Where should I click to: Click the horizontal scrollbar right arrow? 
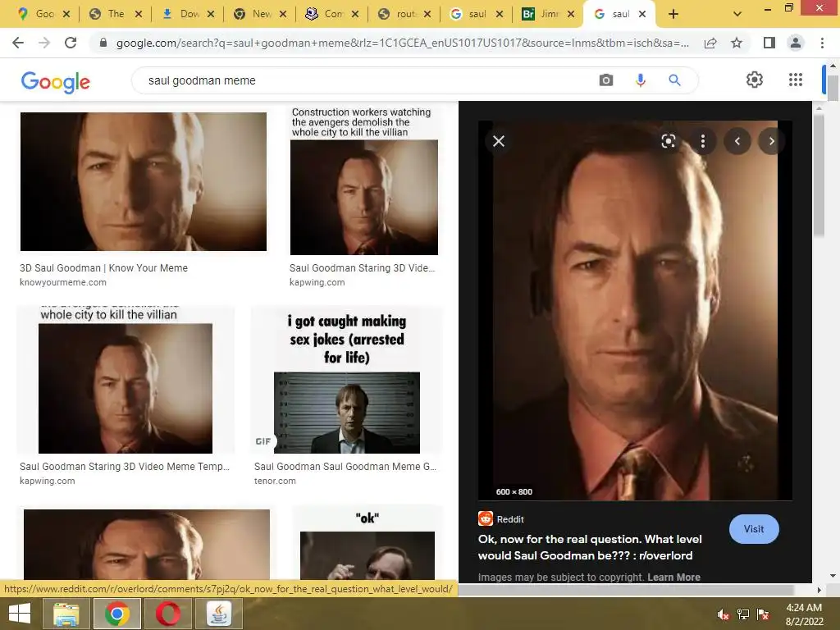click(x=818, y=590)
